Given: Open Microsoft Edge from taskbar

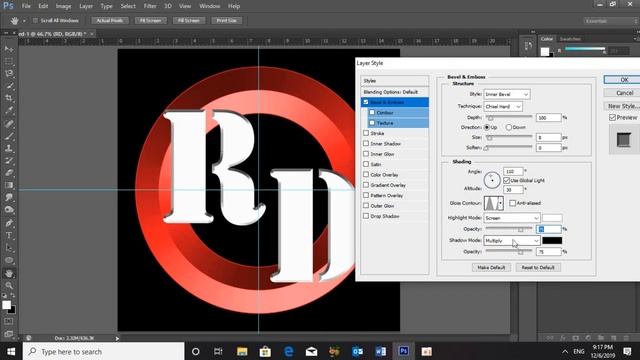Looking at the screenshot, I should (289, 351).
